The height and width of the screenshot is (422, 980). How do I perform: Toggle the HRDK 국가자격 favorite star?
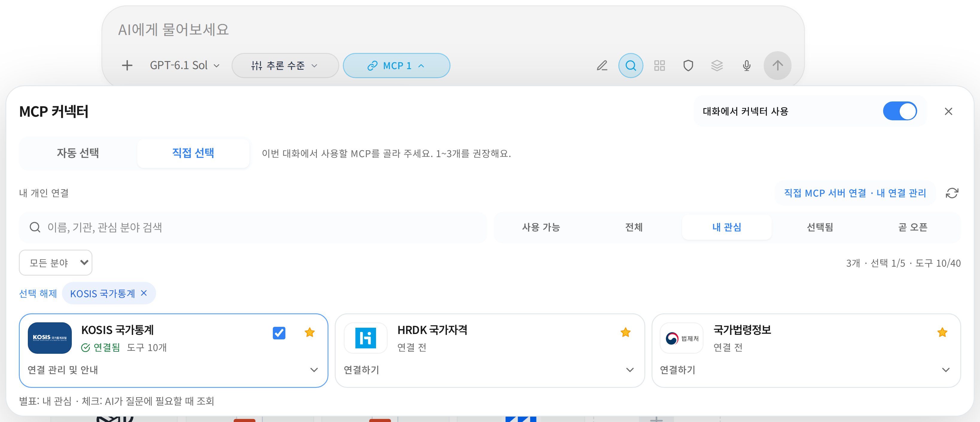626,333
